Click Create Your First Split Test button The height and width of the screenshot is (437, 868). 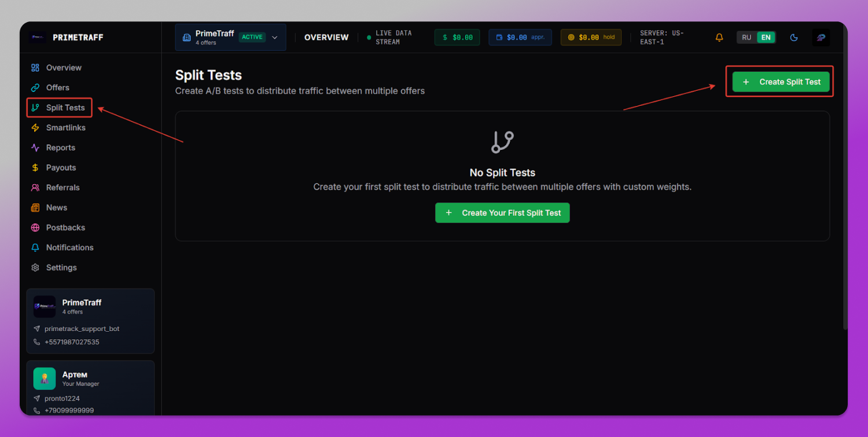click(x=502, y=212)
